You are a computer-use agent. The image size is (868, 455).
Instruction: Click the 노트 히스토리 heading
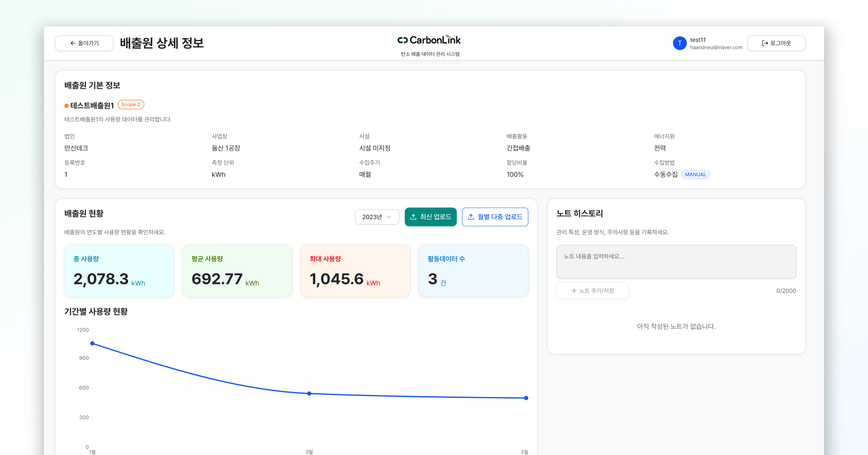pyautogui.click(x=580, y=214)
